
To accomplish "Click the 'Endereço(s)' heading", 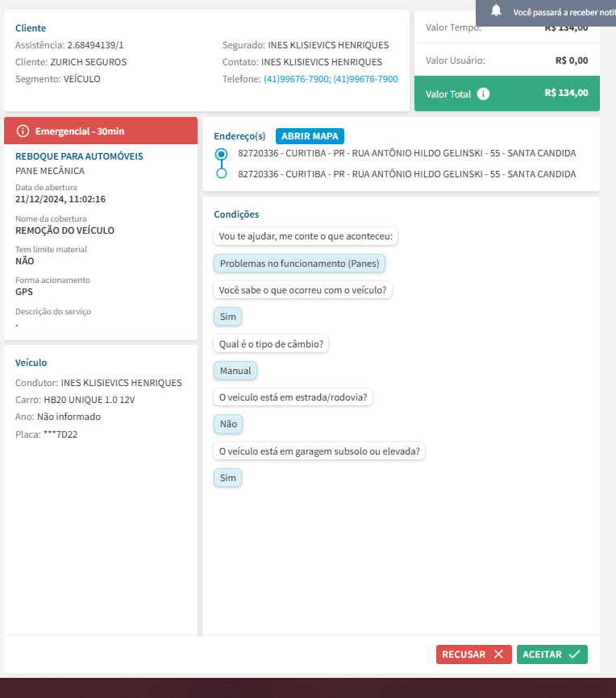I will click(239, 136).
